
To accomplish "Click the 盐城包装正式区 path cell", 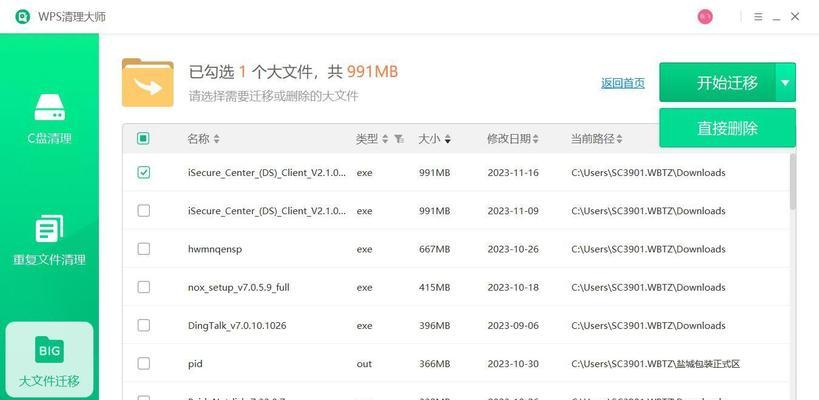I will [656, 364].
